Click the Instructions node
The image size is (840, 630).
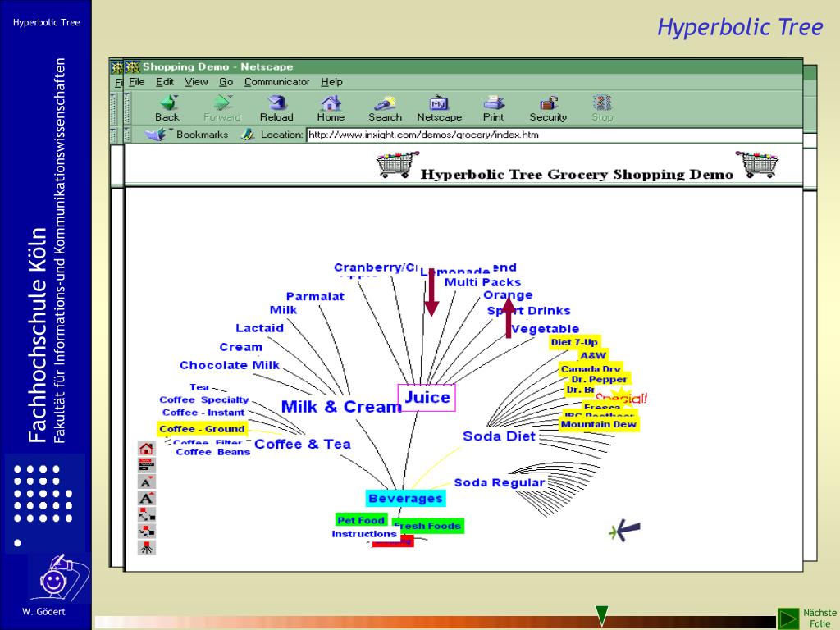coord(364,534)
